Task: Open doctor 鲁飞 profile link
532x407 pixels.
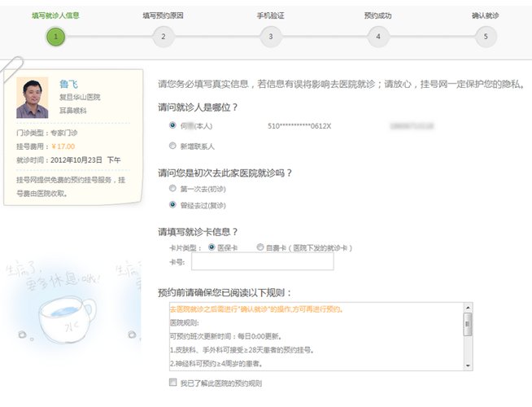Action: pyautogui.click(x=69, y=84)
